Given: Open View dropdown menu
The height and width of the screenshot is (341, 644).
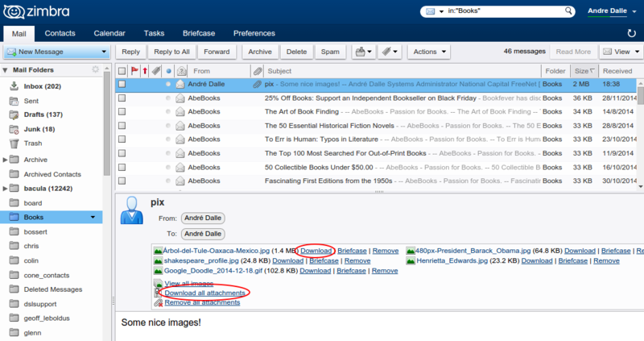Looking at the screenshot, I should tap(621, 52).
